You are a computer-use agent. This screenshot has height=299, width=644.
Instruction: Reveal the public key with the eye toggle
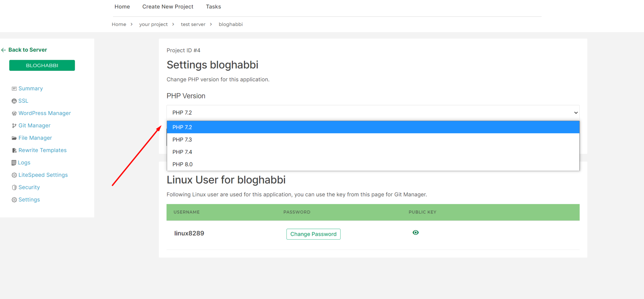pyautogui.click(x=416, y=232)
